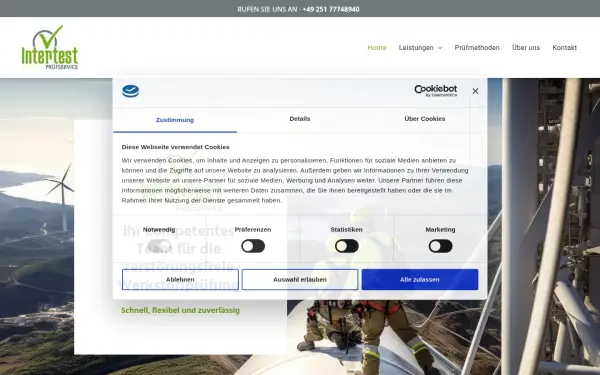Viewport: 600px width, 375px height.
Task: Expand the Leistungen dropdown arrow
Action: click(x=440, y=48)
